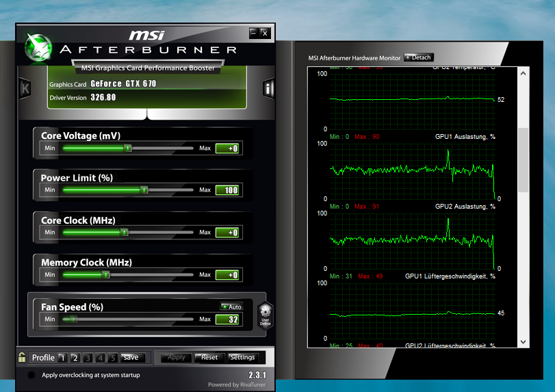Click the Fan Speed slider handle

73,319
